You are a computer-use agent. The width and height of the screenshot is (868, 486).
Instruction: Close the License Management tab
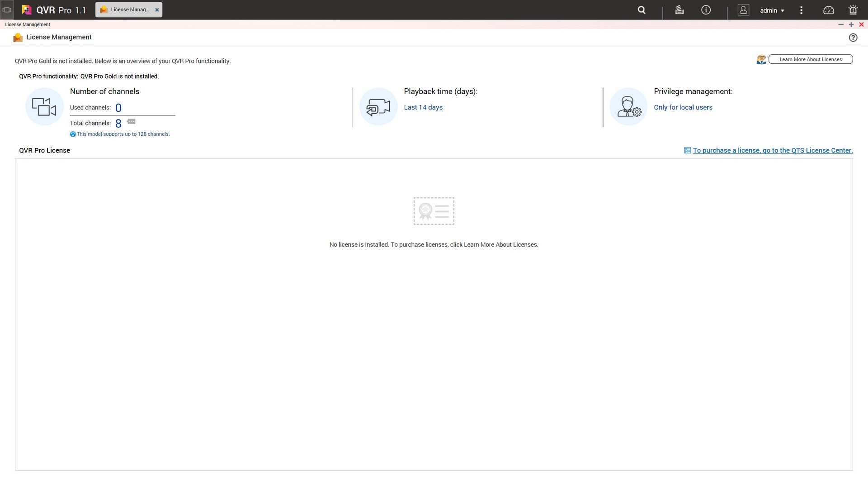tap(157, 10)
